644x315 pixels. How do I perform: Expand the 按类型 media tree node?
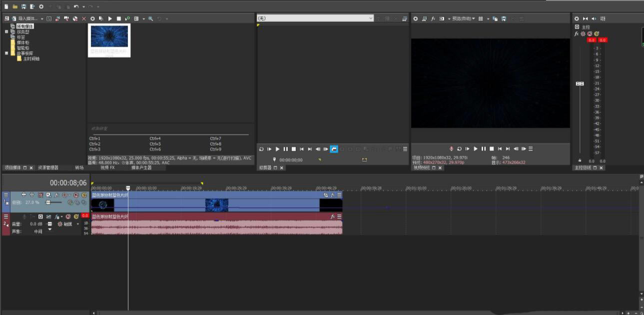6,31
